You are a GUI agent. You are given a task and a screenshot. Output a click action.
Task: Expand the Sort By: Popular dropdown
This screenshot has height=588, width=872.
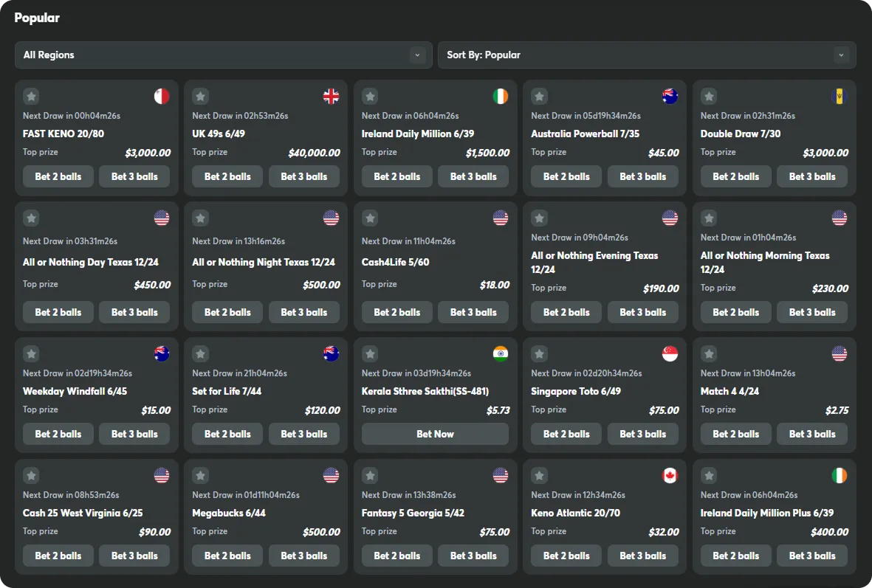(647, 55)
